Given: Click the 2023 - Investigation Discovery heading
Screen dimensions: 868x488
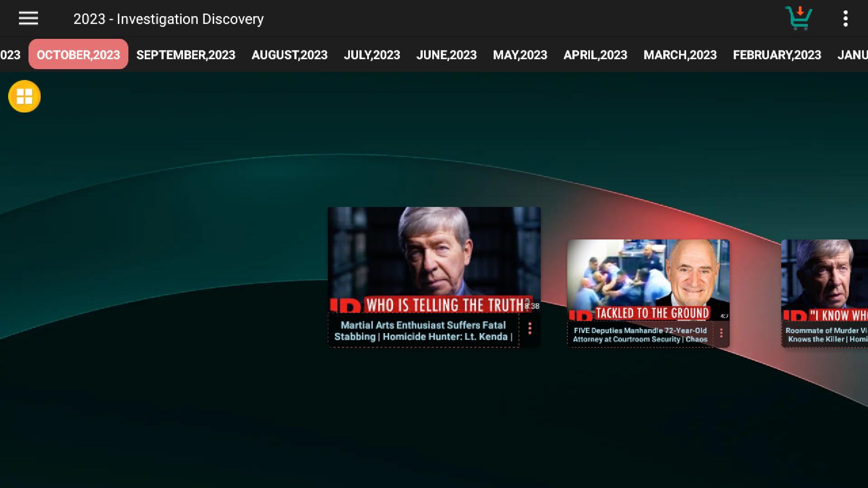Looking at the screenshot, I should [x=169, y=19].
